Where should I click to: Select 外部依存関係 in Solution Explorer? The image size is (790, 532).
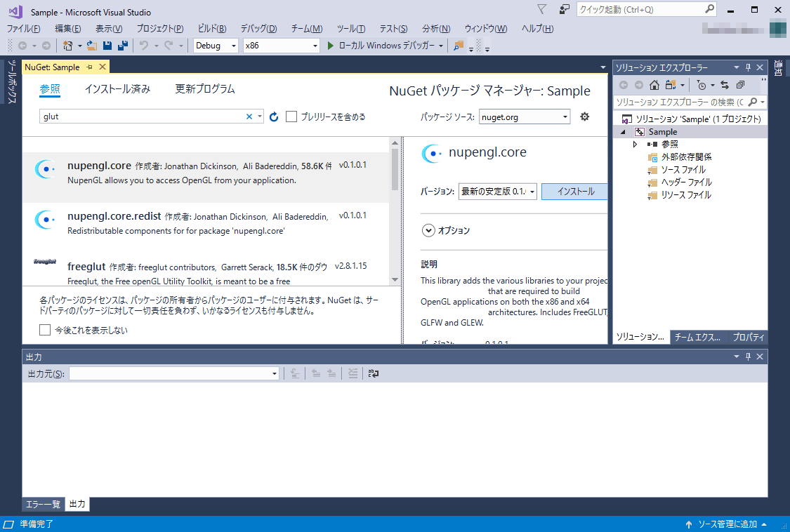tap(685, 157)
